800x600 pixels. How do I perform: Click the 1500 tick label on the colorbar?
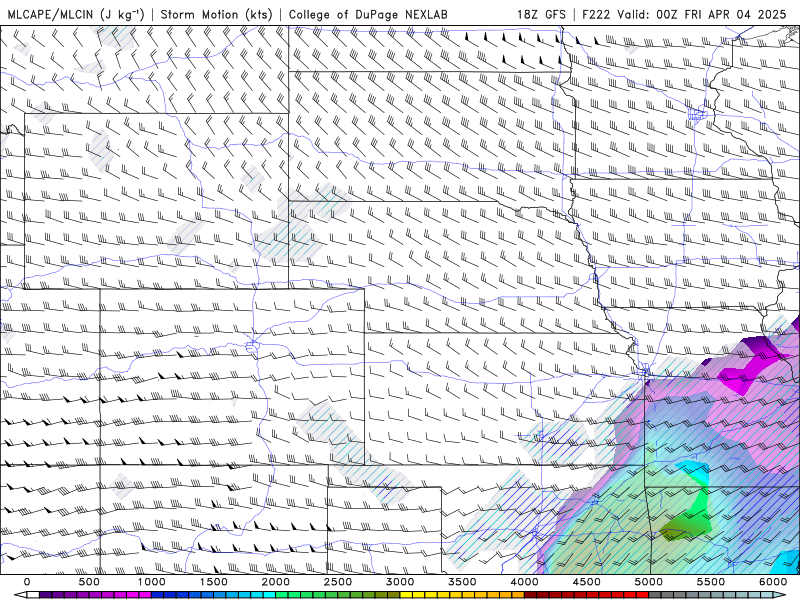pyautogui.click(x=213, y=582)
